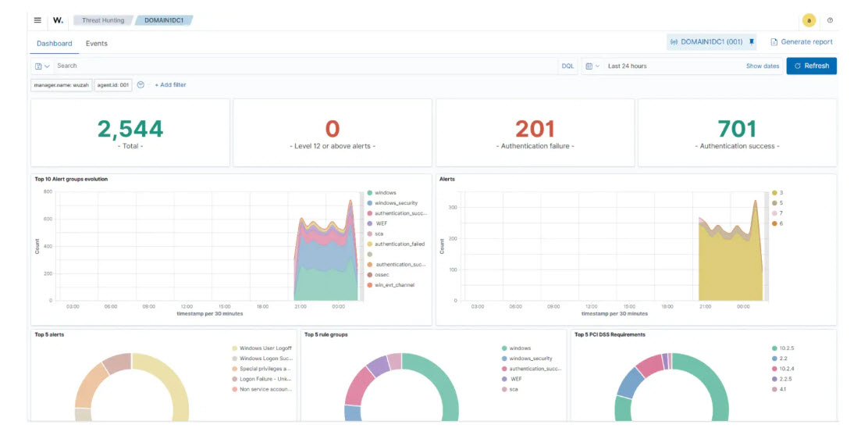Switch query language via DQL button
The image size is (868, 439).
567,66
